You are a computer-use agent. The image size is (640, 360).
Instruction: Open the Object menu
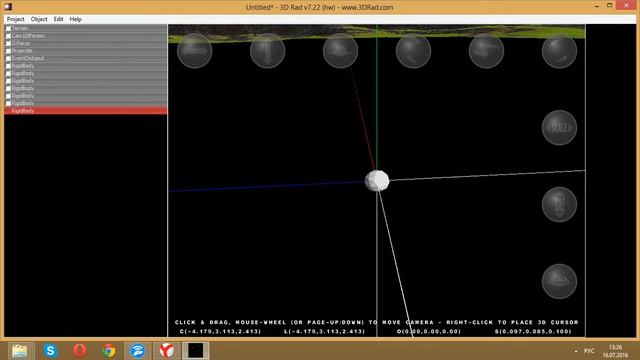pyautogui.click(x=39, y=19)
